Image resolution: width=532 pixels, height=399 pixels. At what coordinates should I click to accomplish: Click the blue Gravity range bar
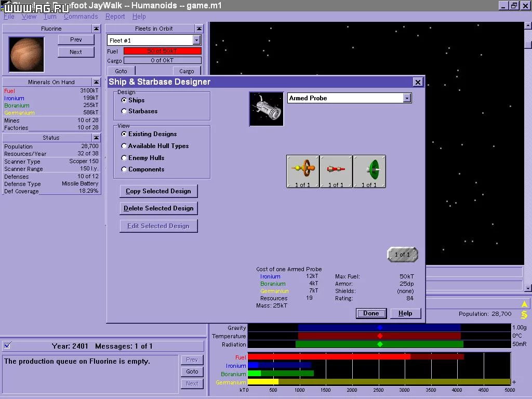pos(379,327)
